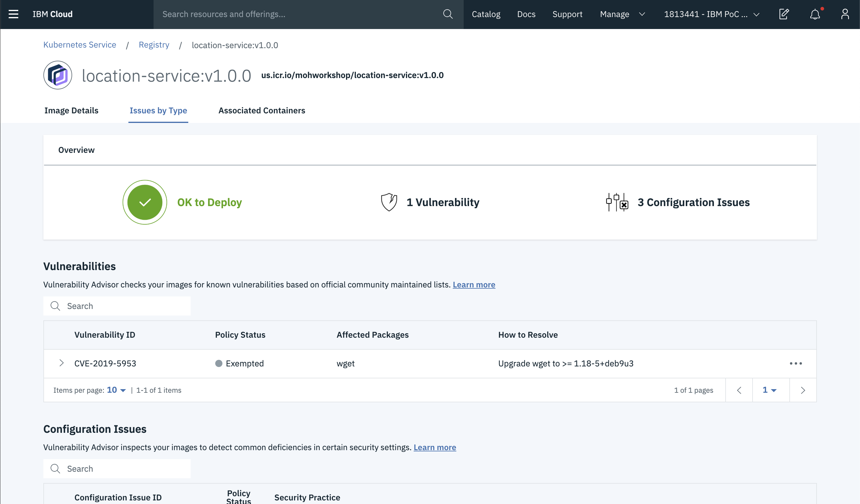Click Learn more under Configuration Issues
Screen dimensions: 860x504
pos(435,447)
